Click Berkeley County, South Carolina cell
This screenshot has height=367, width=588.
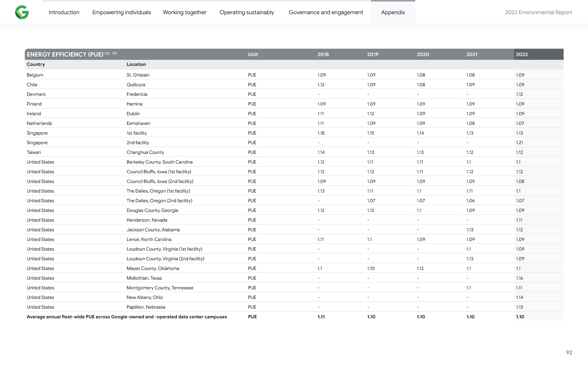(x=159, y=162)
